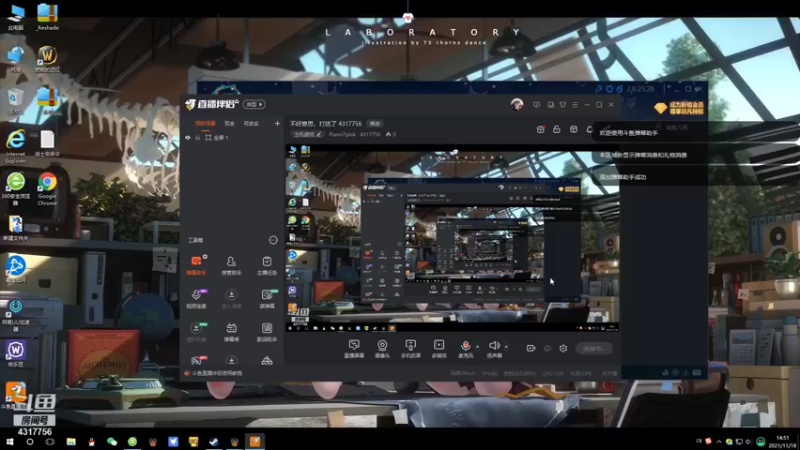800x450 pixels.
Task: Click the download tool with green NEW badge
Action: click(x=196, y=332)
